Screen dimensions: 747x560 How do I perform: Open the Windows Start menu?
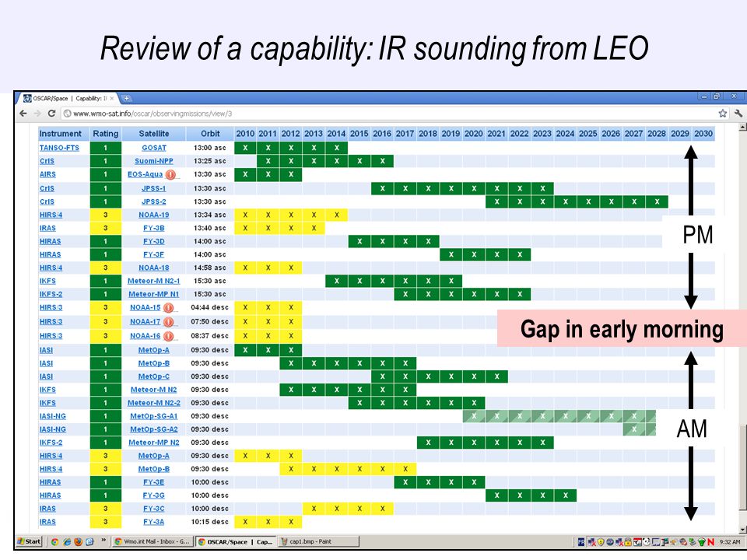click(29, 541)
